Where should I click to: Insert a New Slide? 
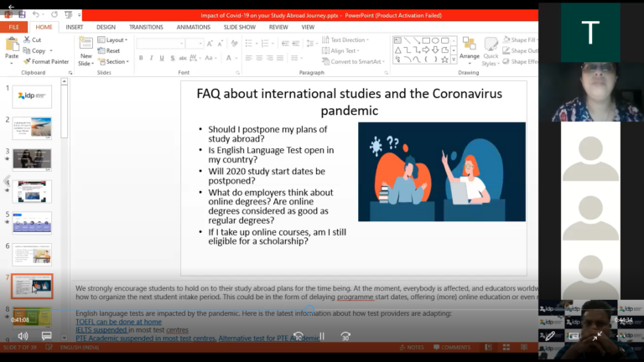tap(86, 51)
